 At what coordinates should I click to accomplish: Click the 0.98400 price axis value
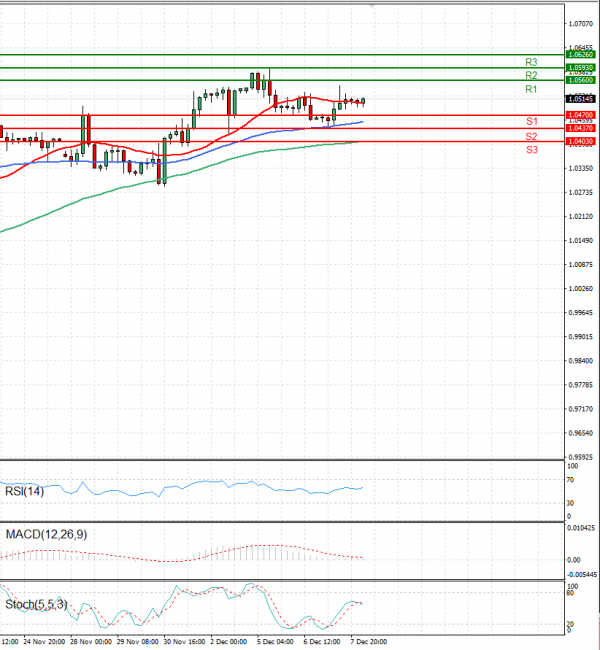[x=581, y=361]
